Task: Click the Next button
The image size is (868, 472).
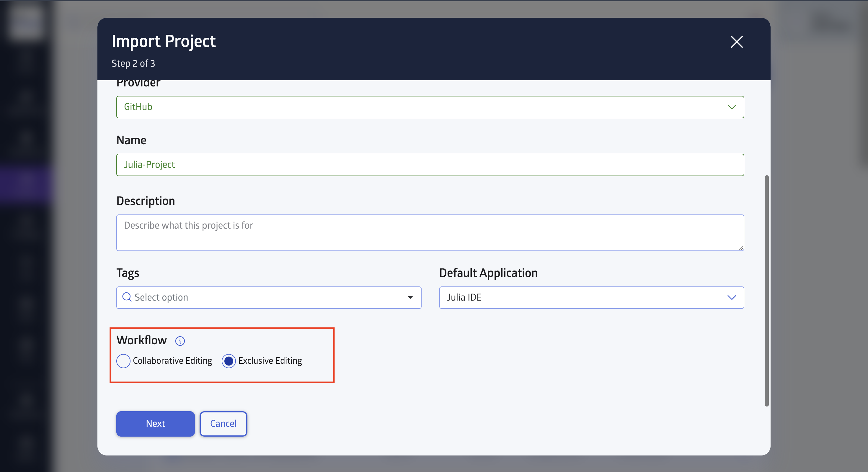Action: (155, 424)
